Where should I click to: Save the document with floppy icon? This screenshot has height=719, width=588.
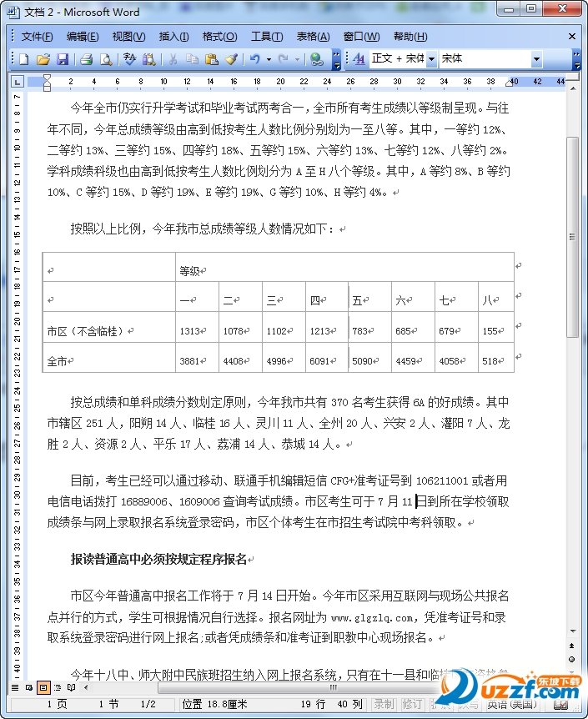[63, 58]
